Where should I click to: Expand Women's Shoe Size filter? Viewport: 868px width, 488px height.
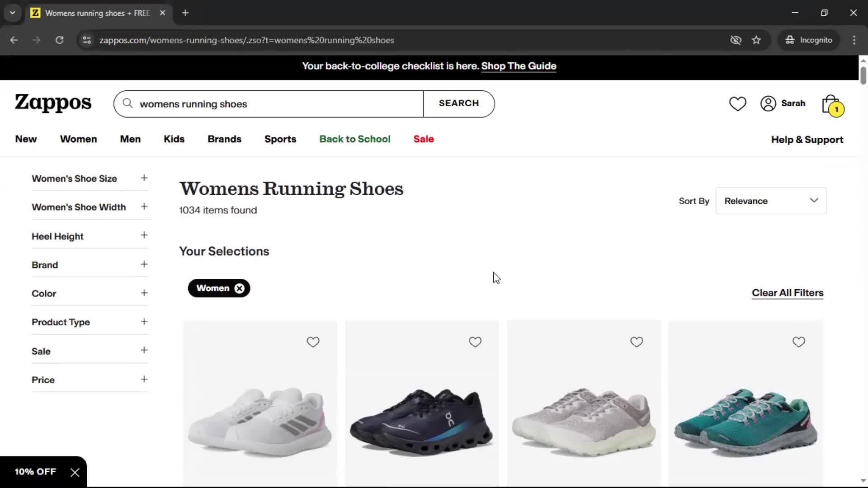[90, 178]
